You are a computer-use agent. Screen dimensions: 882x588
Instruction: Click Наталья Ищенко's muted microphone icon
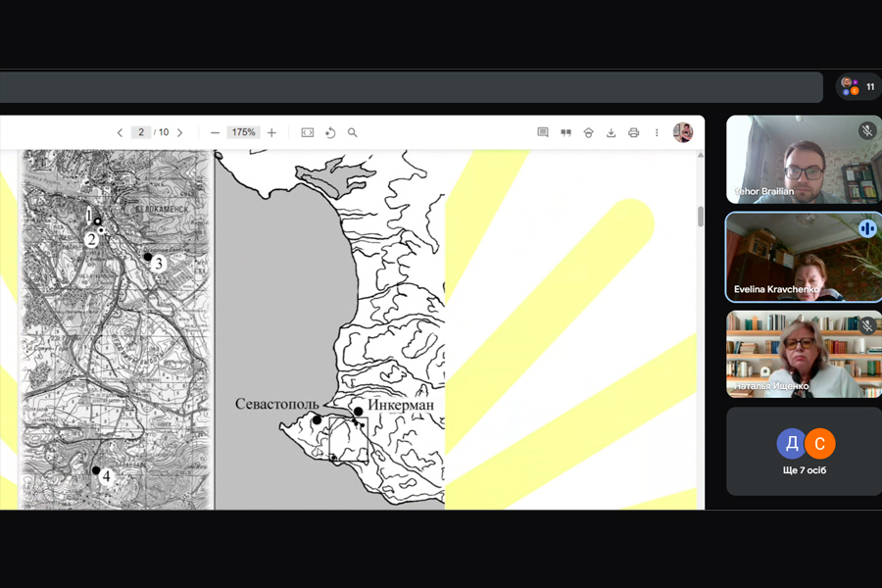(867, 325)
